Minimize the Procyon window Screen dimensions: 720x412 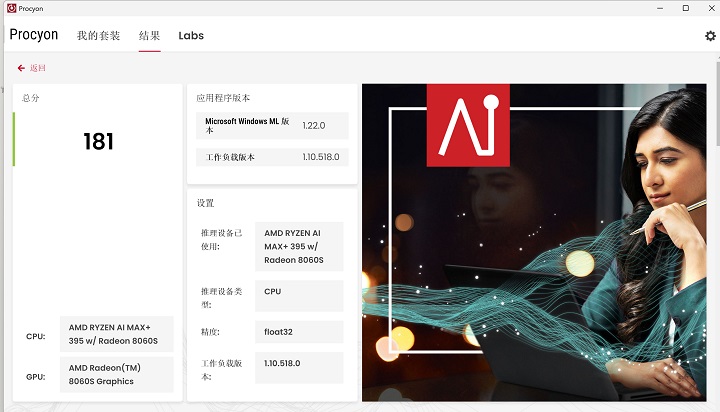[x=660, y=8]
